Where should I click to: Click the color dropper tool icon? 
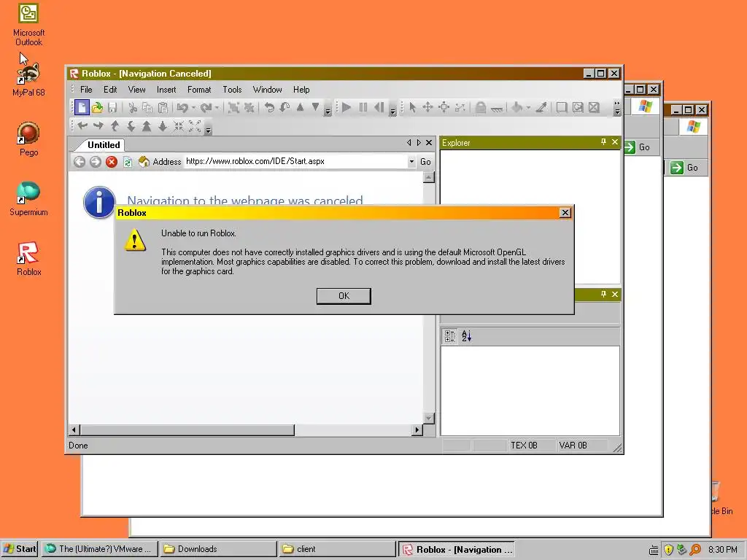click(541, 108)
